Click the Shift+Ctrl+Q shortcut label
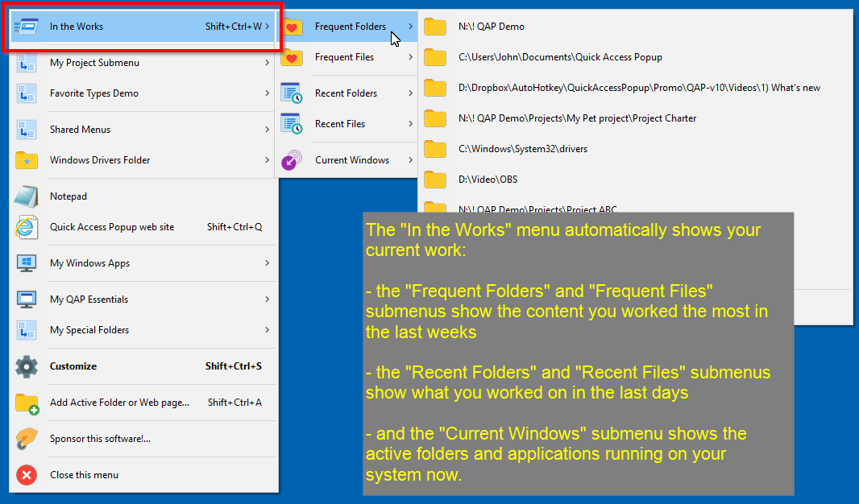This screenshot has width=859, height=504. [234, 227]
